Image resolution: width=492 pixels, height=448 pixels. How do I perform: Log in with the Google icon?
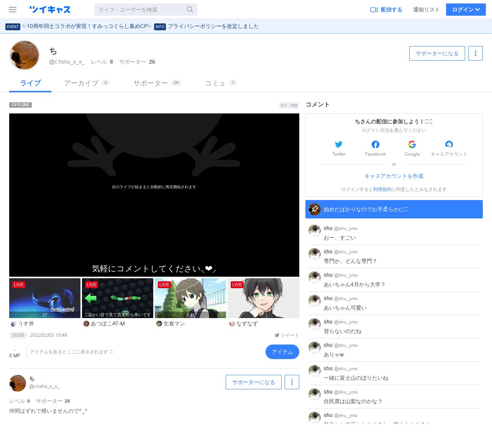point(412,144)
